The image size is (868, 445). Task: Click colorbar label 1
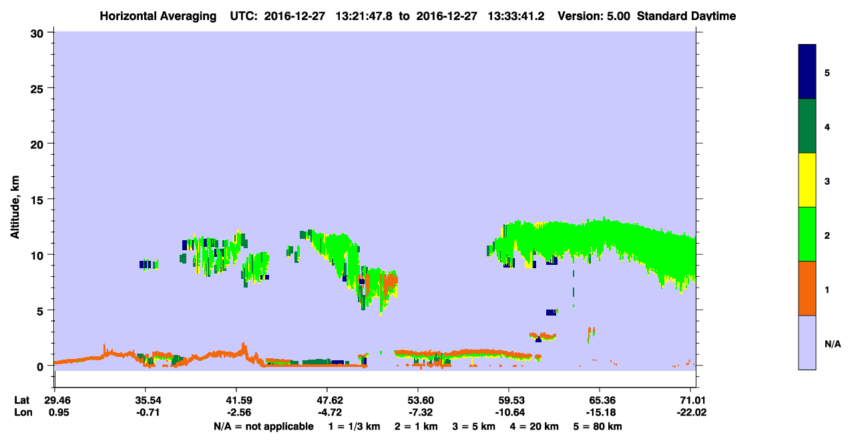(827, 290)
